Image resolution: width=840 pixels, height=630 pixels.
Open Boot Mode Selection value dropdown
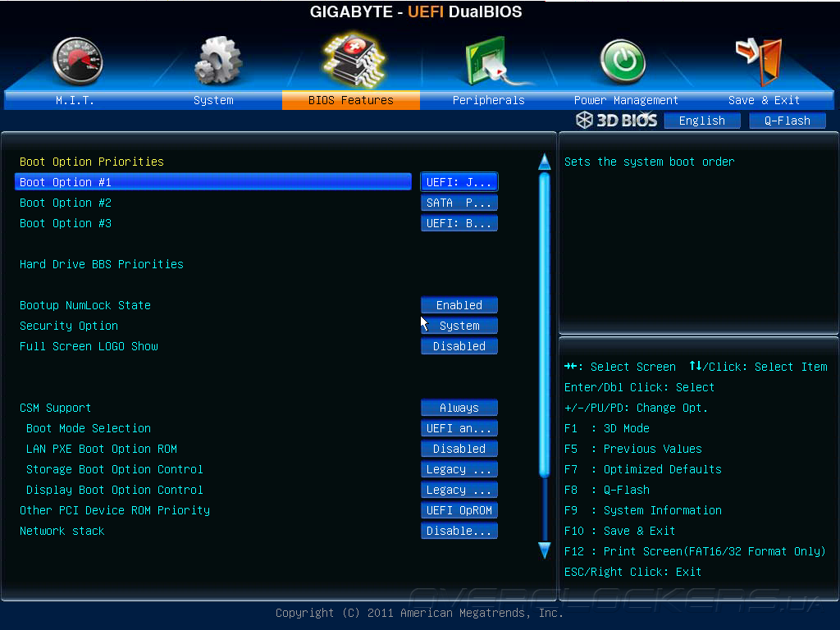click(x=459, y=428)
